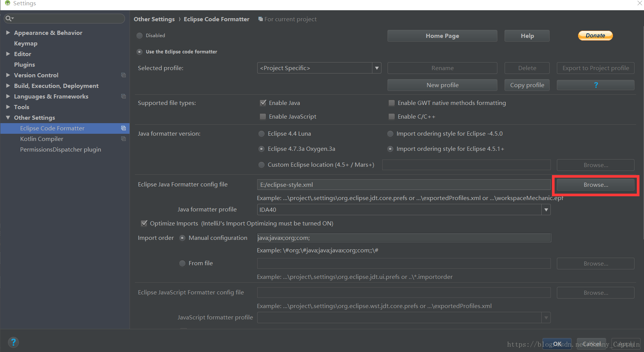Browse for import order From file
Screen dimensions: 644x352
tap(596, 263)
